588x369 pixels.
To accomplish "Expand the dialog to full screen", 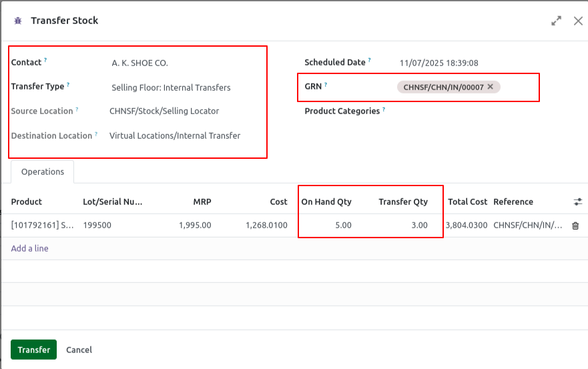I will coord(556,21).
